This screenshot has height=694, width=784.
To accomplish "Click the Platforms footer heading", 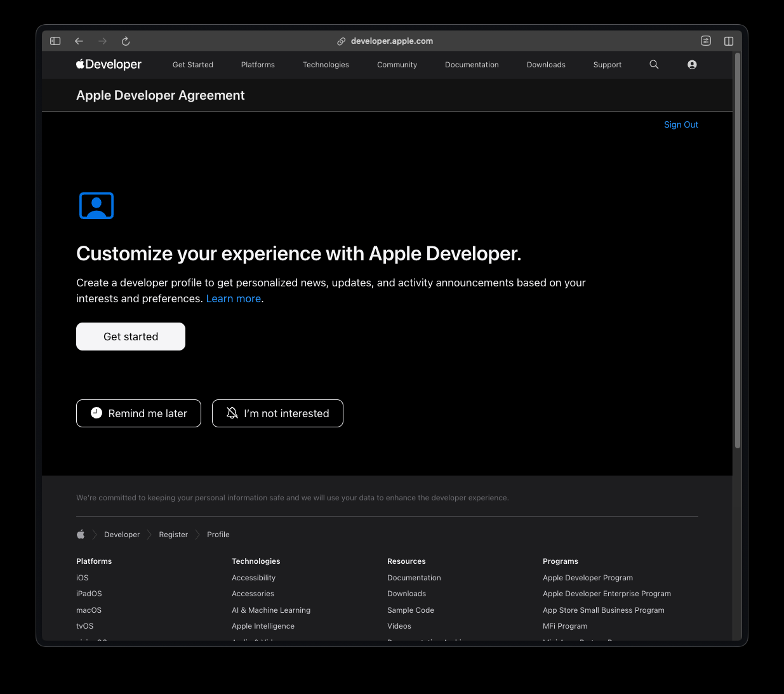I will point(94,561).
